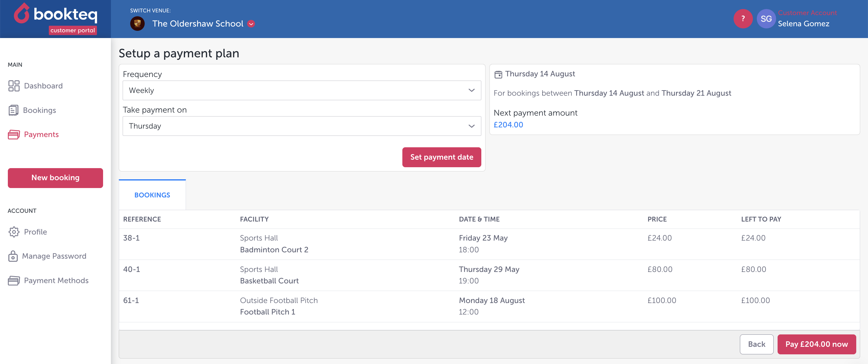Click Pay £204.00 now button
Viewport: 868px width, 364px height.
[x=816, y=344]
